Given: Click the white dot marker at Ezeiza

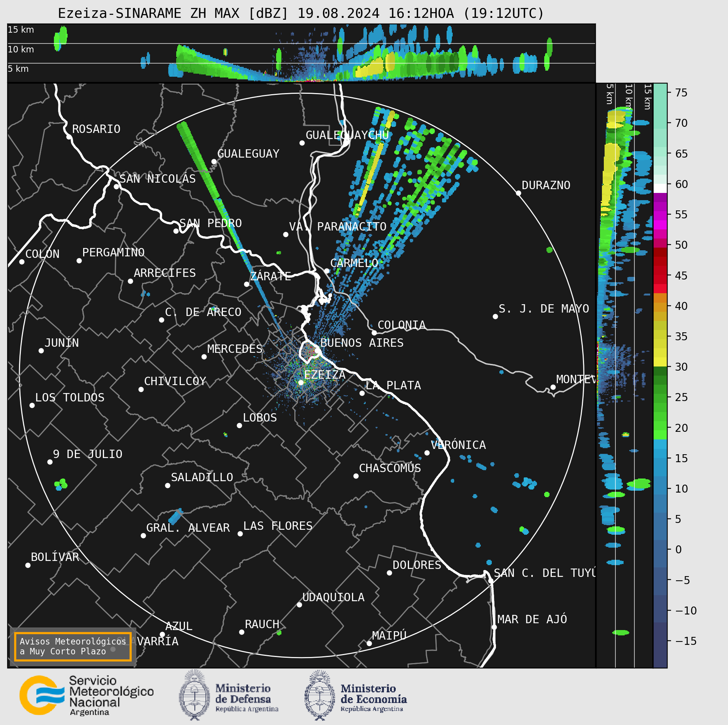Looking at the screenshot, I should click(301, 382).
